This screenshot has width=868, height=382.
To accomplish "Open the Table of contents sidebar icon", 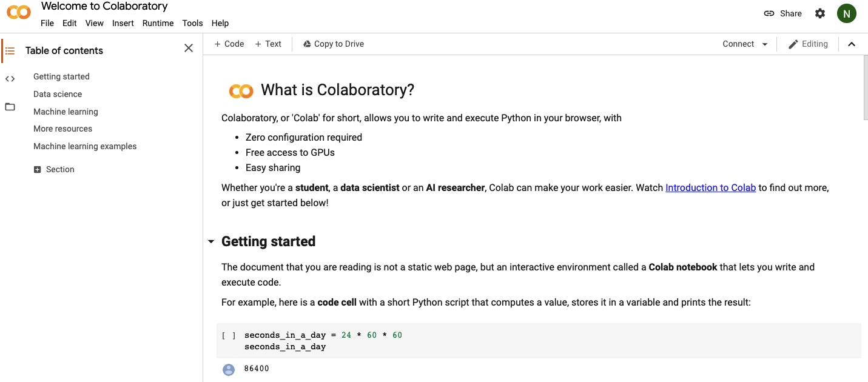I will point(10,51).
